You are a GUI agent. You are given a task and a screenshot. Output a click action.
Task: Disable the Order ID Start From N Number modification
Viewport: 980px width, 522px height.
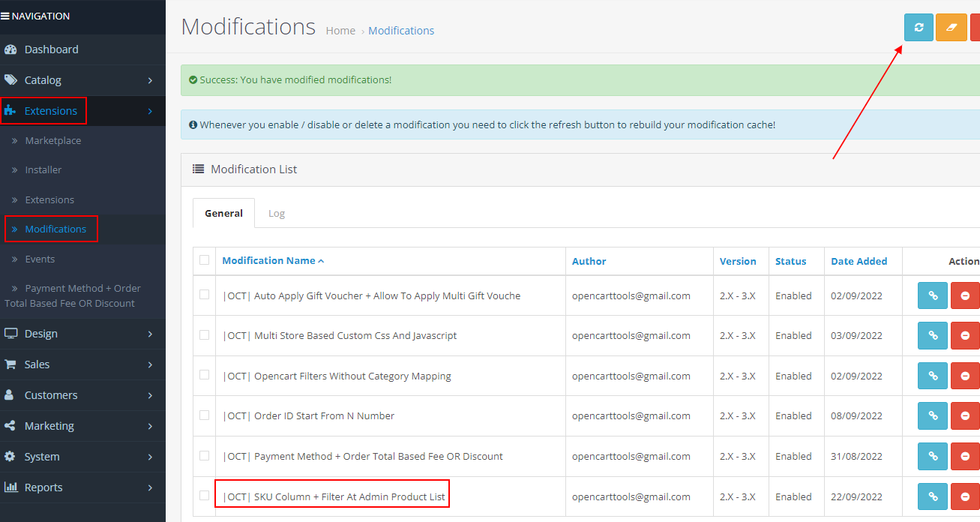965,415
